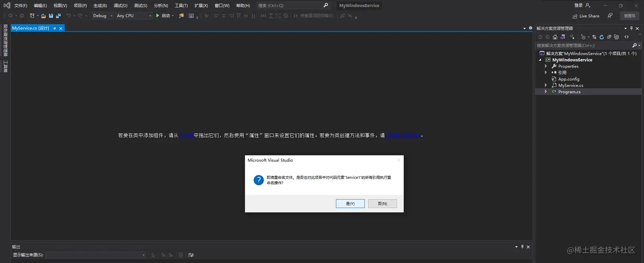Click the view code icon in Solution Explorer

(627, 37)
